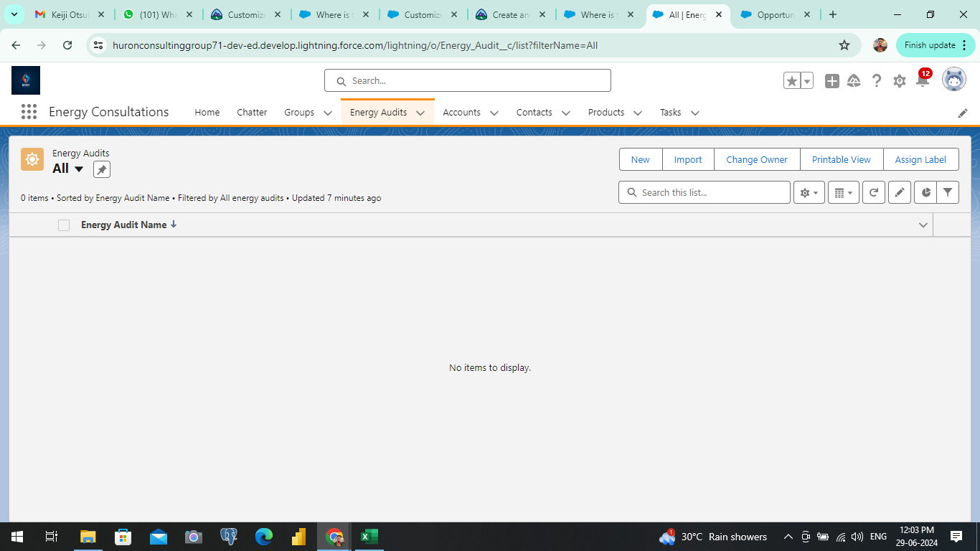Go to the Home tab
The height and width of the screenshot is (551, 980).
pos(207,113)
